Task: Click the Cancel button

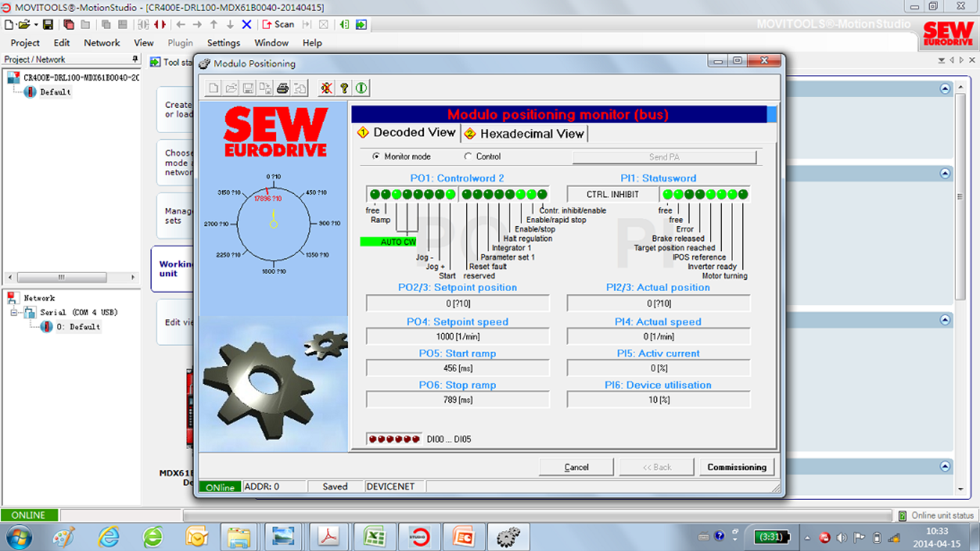Action: 576,467
